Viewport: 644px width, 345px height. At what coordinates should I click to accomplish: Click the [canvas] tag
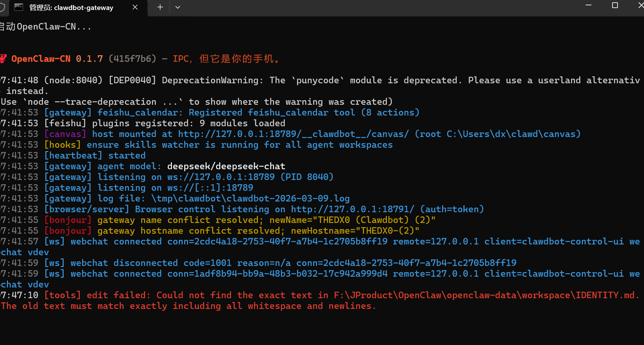65,134
